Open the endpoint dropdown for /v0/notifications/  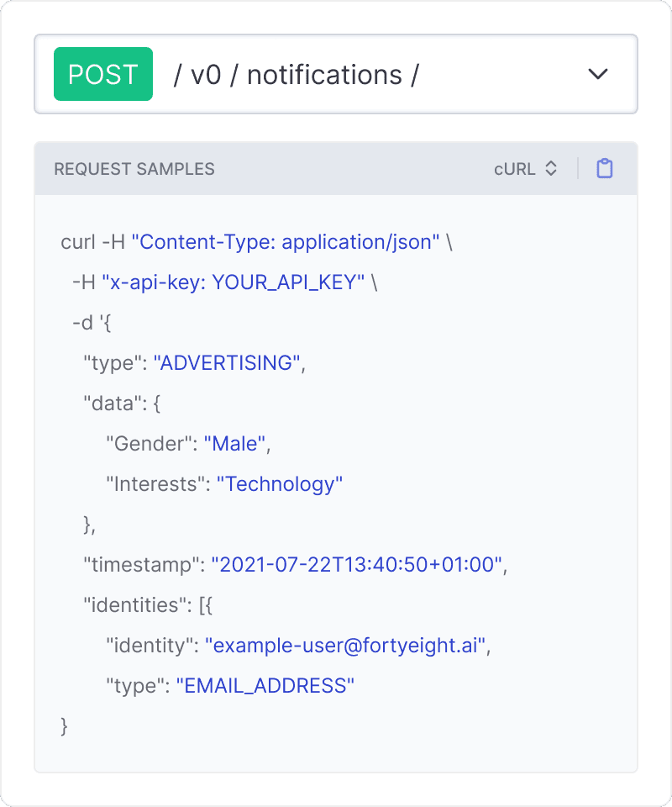(598, 74)
